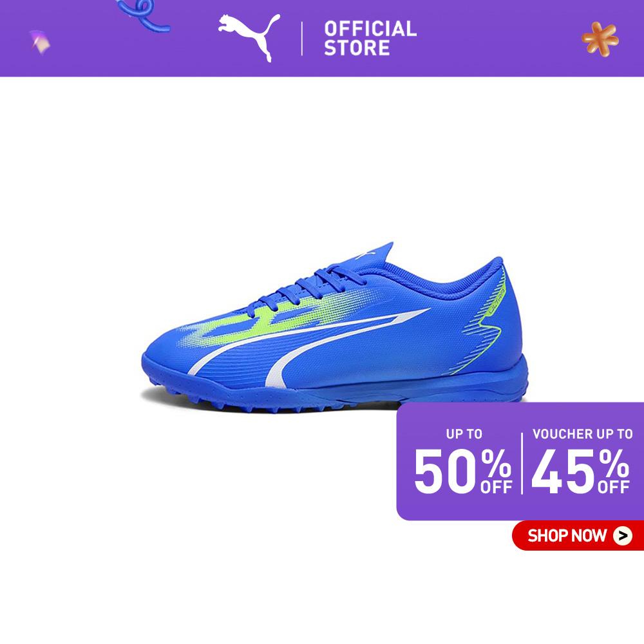Click the vertical divider in promo banner

522,463
